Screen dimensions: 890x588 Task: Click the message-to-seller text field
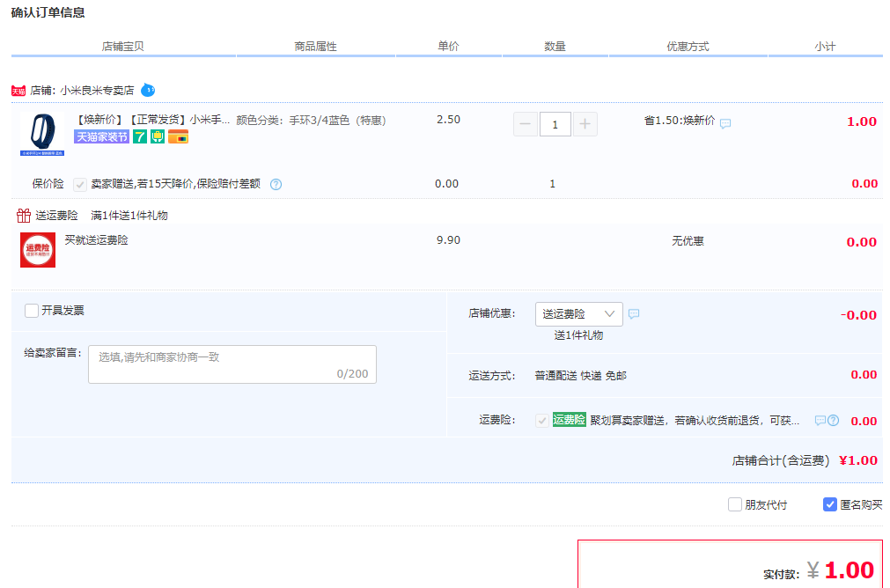pos(232,364)
